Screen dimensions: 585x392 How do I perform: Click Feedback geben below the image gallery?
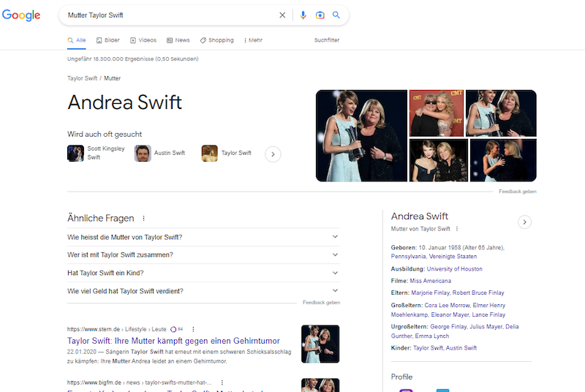coord(518,192)
